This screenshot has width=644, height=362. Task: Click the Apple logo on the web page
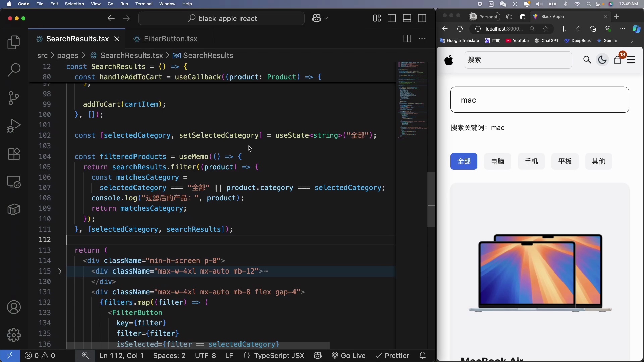[449, 60]
